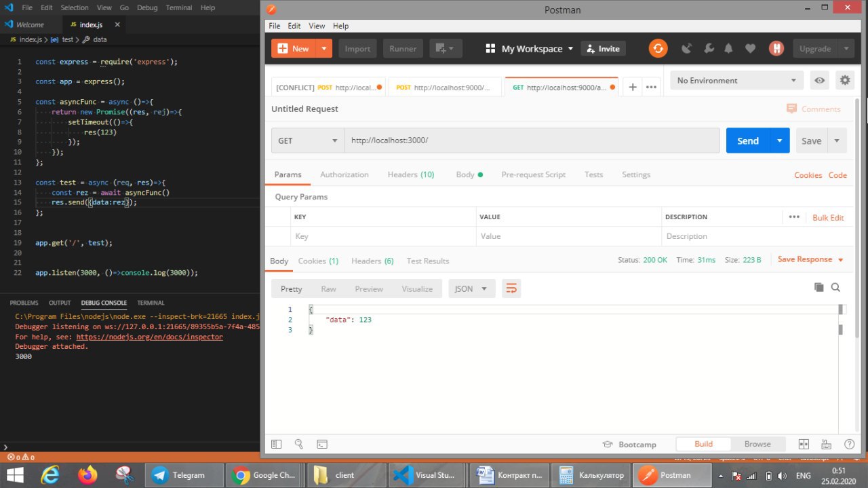Image resolution: width=868 pixels, height=488 pixels.
Task: Open the Save button dropdown arrow
Action: pos(837,140)
